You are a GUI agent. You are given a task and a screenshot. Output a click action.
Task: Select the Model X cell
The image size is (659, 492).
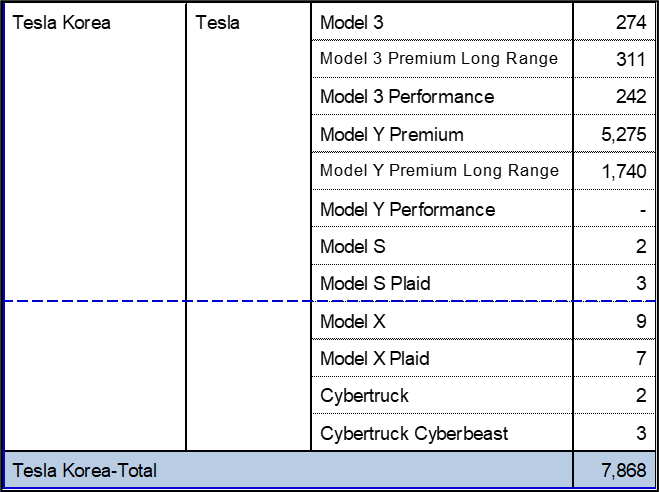click(442, 321)
